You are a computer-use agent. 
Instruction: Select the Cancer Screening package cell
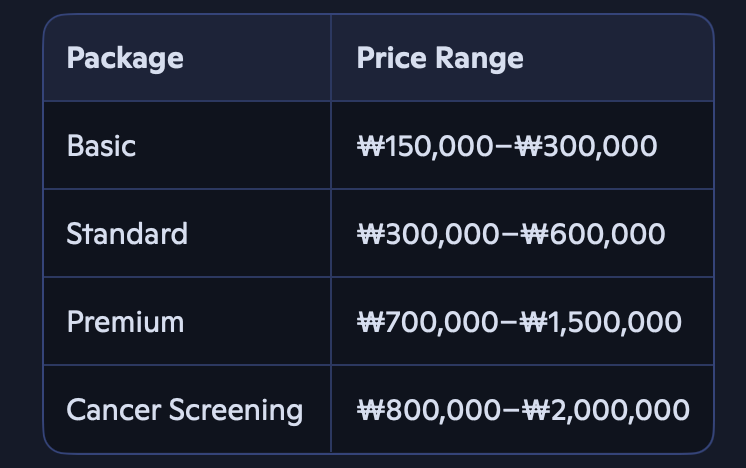point(187,409)
